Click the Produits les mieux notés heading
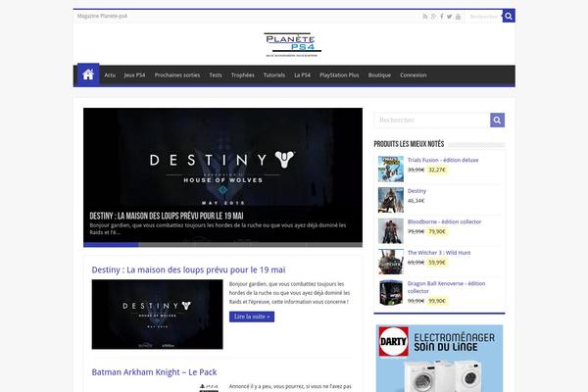The width and height of the screenshot is (588, 392). [409, 144]
